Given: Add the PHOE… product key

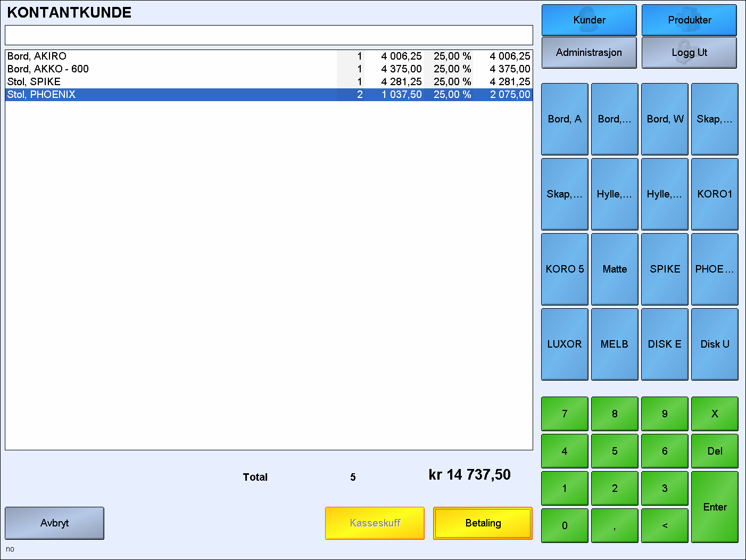Looking at the screenshot, I should pos(715,269).
